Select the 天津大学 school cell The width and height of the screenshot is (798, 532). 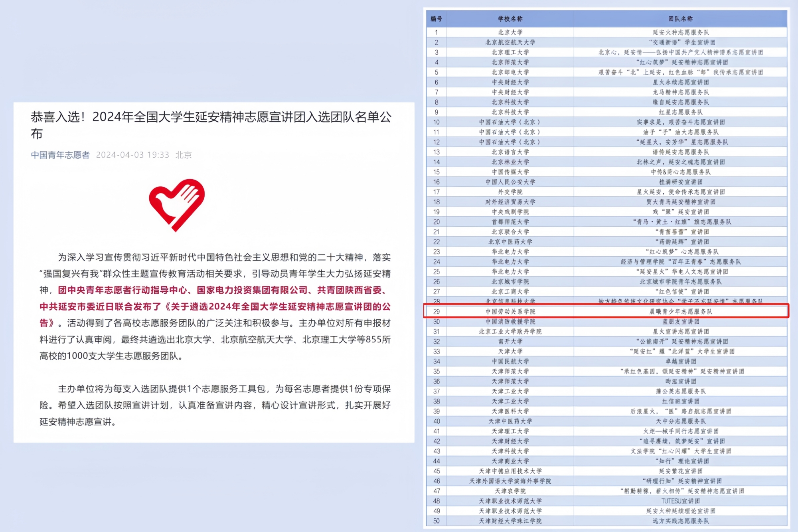point(510,352)
